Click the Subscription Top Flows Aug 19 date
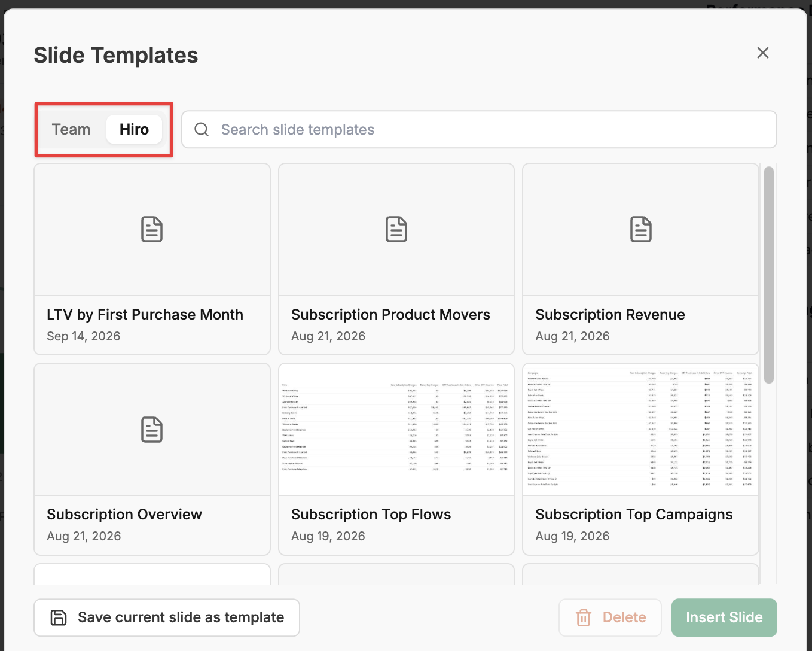 [x=328, y=536]
